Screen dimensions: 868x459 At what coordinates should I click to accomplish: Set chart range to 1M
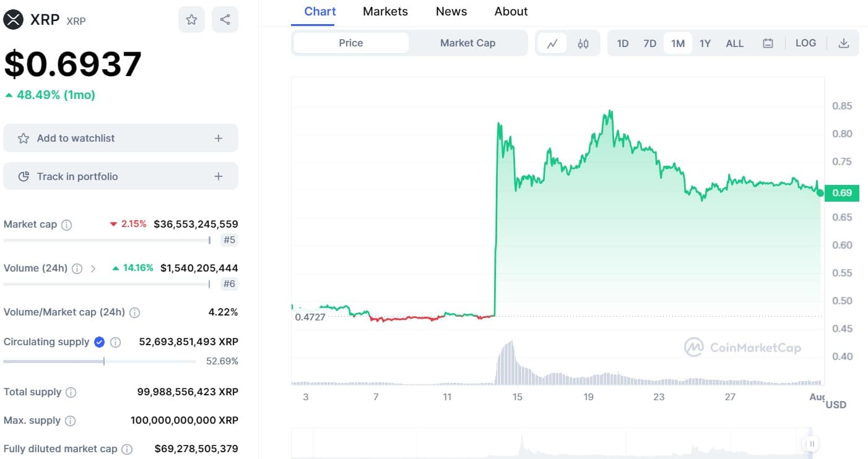tap(678, 43)
